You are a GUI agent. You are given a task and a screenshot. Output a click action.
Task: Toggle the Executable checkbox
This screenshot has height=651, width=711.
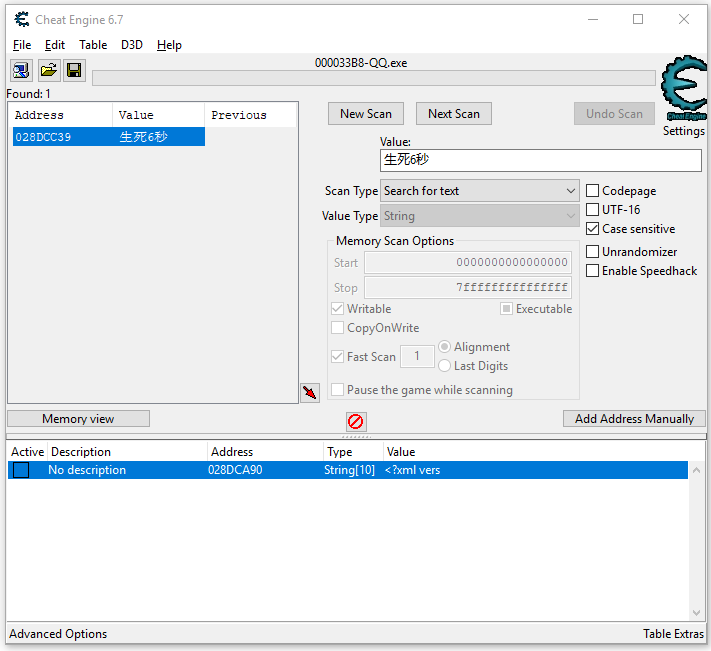pyautogui.click(x=506, y=309)
